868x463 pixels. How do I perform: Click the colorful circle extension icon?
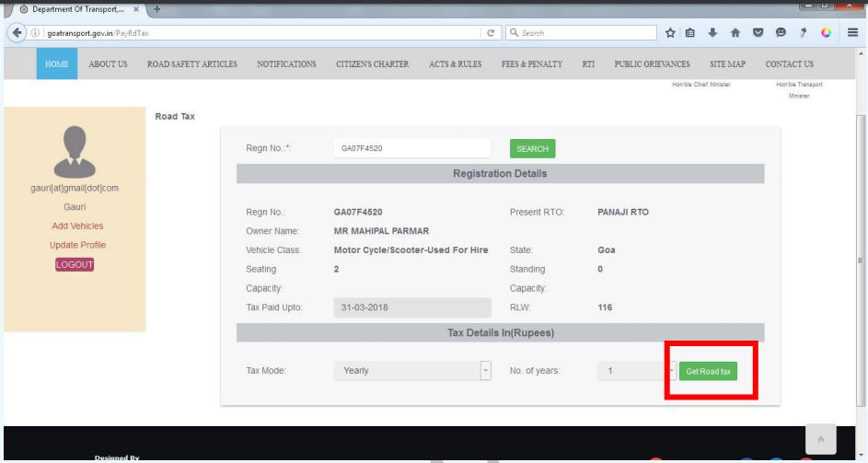tap(826, 32)
